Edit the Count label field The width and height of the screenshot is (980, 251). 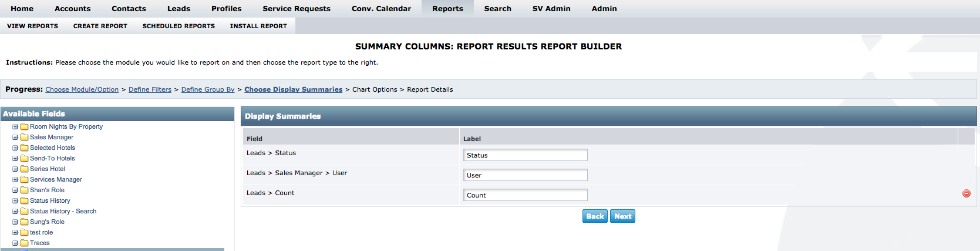526,195
